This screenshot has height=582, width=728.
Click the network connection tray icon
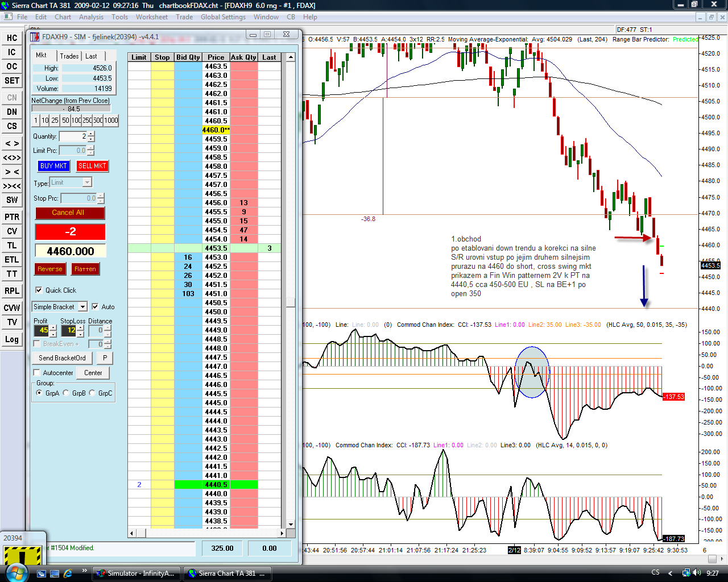point(686,573)
